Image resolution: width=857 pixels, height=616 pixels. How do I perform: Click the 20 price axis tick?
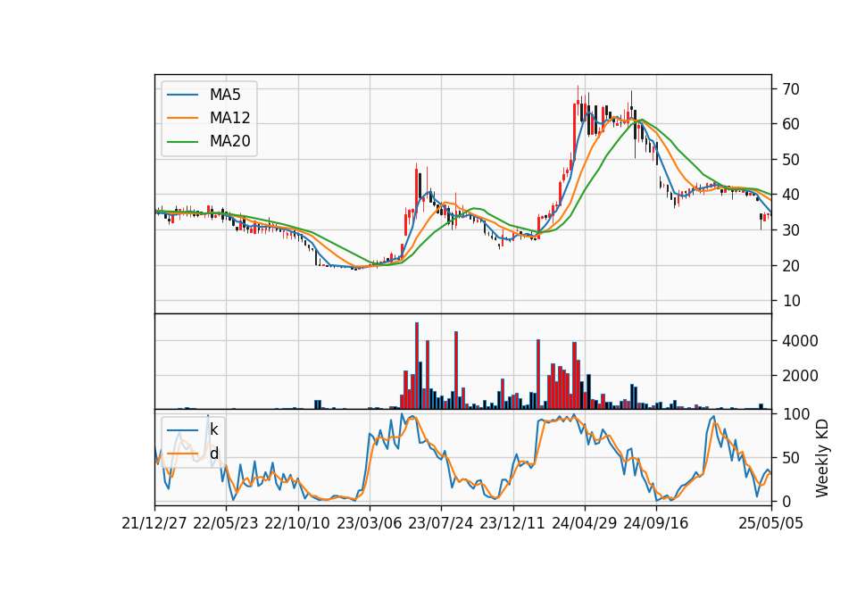tap(791, 266)
